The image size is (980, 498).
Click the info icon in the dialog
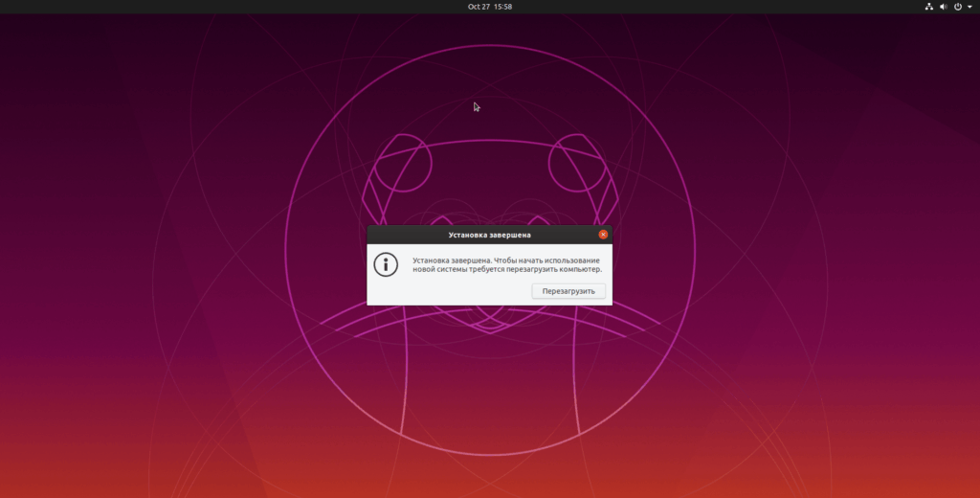386,264
